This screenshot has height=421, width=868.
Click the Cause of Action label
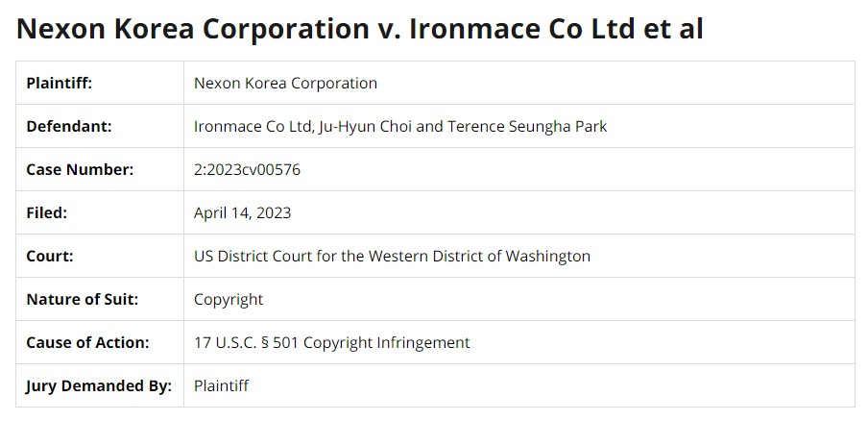click(87, 342)
